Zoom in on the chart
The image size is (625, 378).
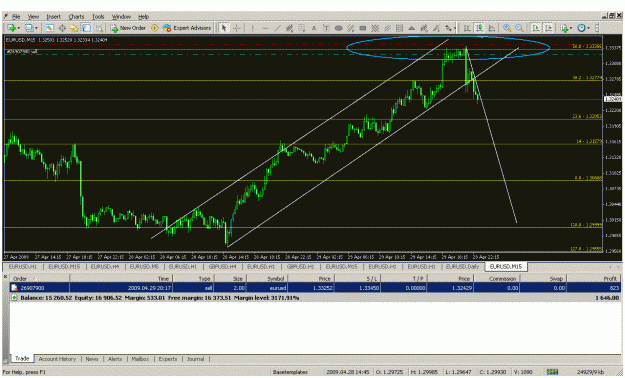click(507, 28)
